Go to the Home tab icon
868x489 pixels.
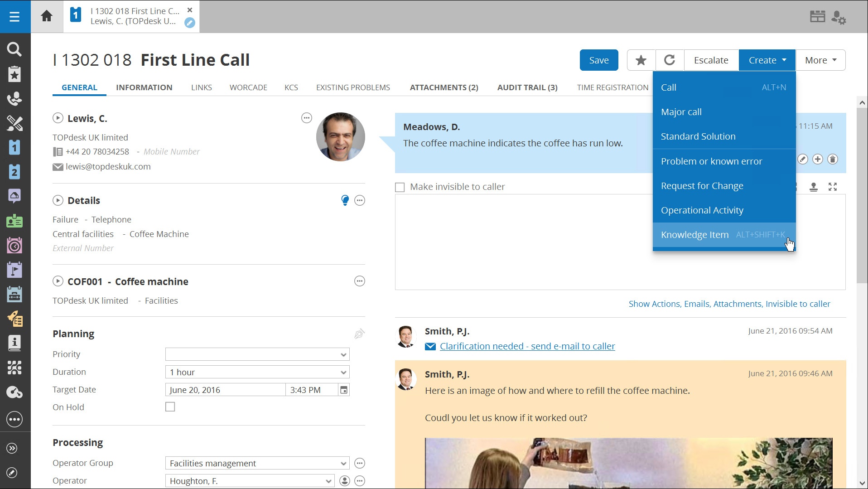47,16
